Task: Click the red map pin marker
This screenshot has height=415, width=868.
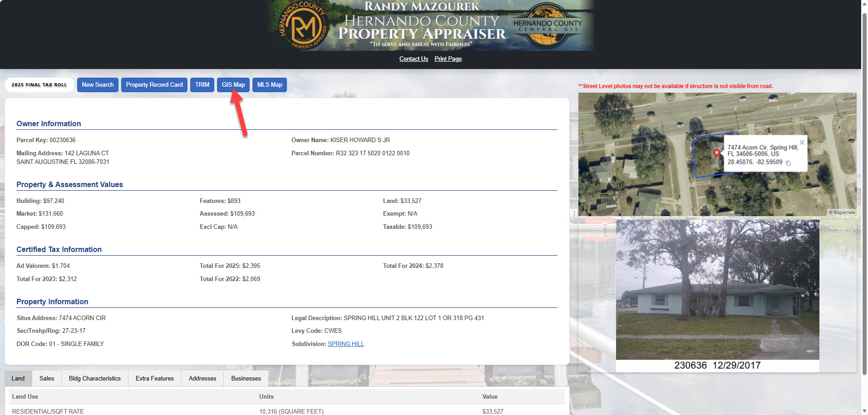Action: [717, 153]
